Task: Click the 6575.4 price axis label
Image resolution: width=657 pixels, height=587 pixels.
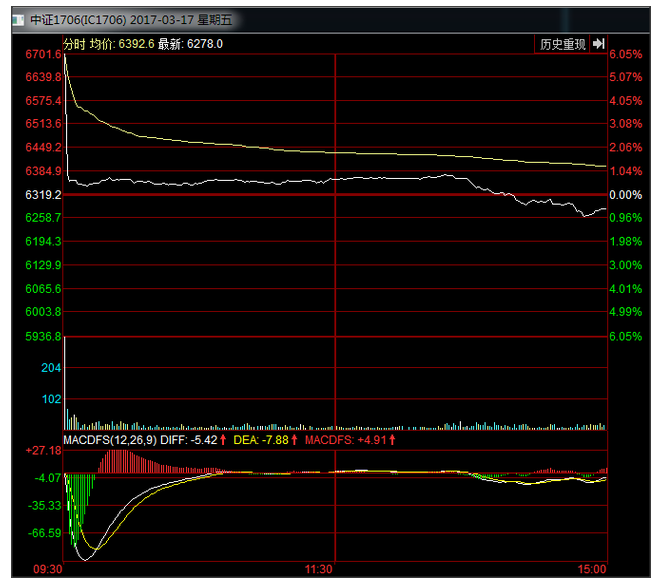Action: [43, 101]
